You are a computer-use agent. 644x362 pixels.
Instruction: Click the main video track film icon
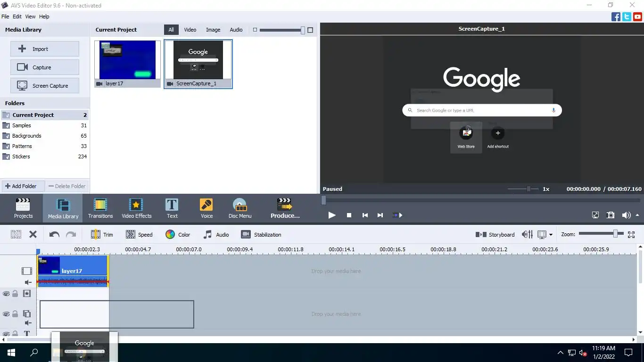coord(27,271)
